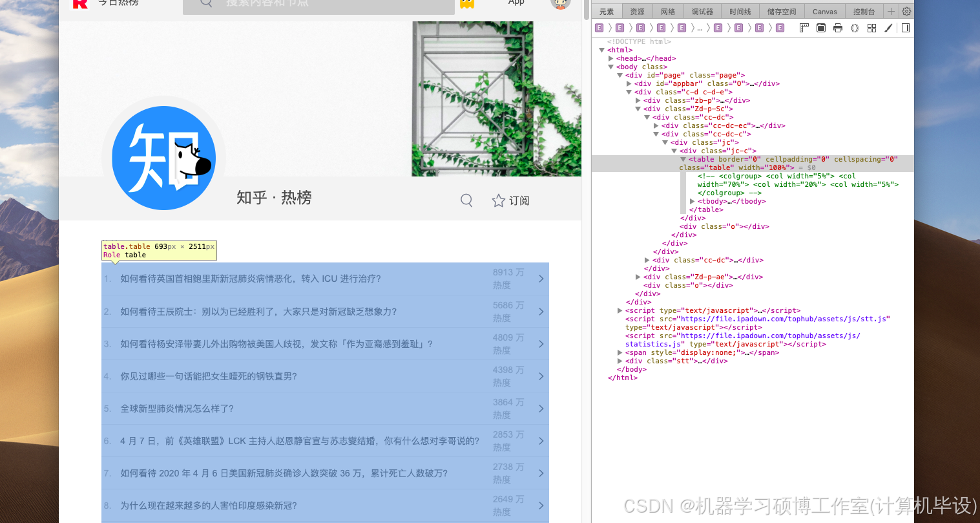
Task: Collapse the div class="c-d c-d-e" node
Action: point(629,92)
